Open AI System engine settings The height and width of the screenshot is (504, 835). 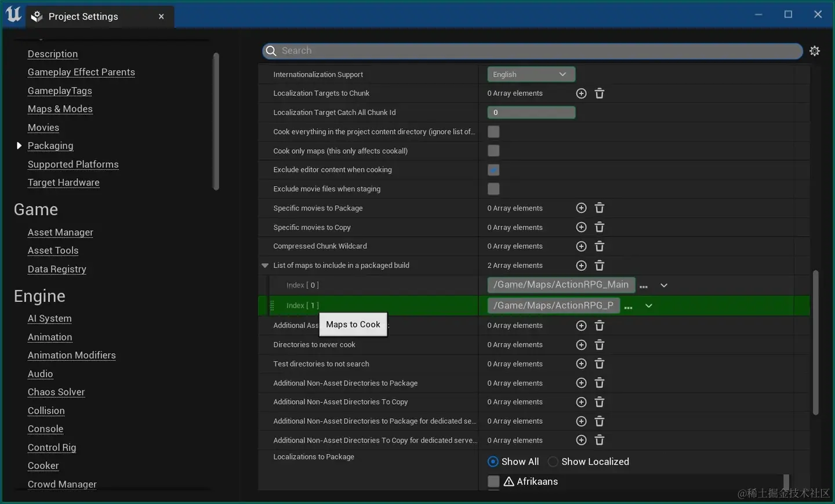tap(50, 318)
